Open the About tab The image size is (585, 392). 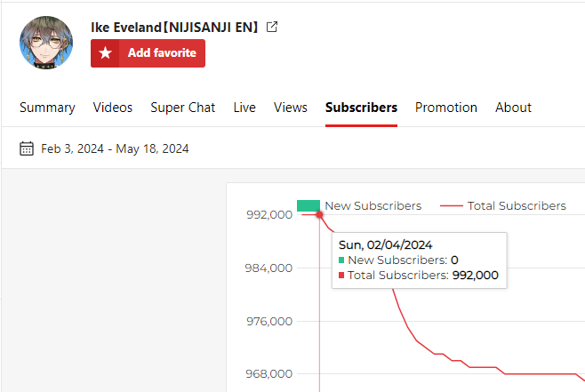click(x=513, y=108)
